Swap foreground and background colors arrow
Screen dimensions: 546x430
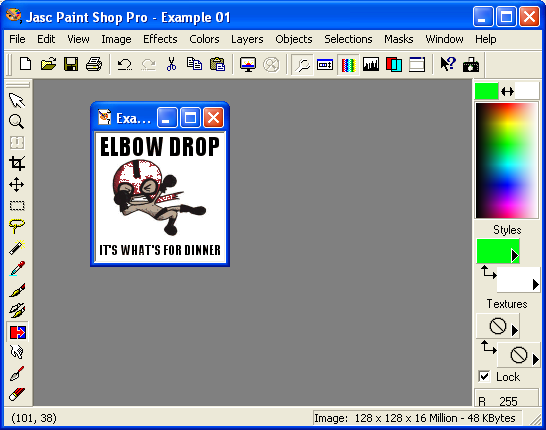[x=507, y=92]
